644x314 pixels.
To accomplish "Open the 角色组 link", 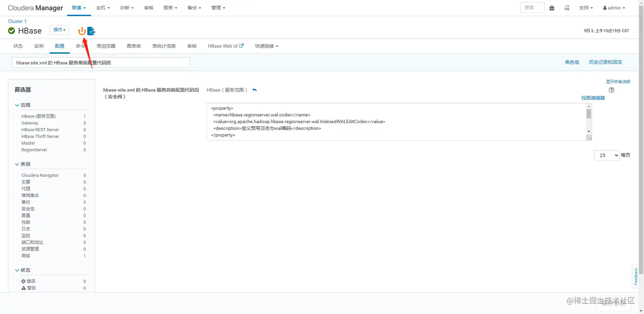I will 572,62.
